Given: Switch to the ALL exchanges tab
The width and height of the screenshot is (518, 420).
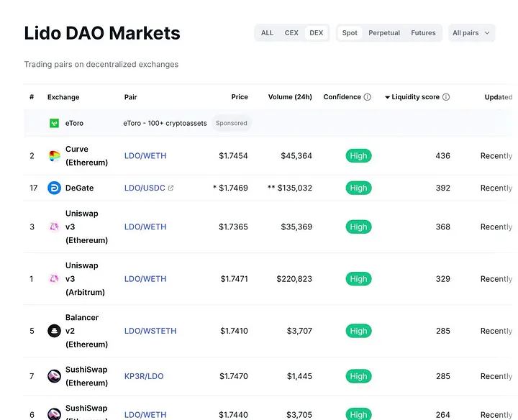Looking at the screenshot, I should (x=267, y=33).
